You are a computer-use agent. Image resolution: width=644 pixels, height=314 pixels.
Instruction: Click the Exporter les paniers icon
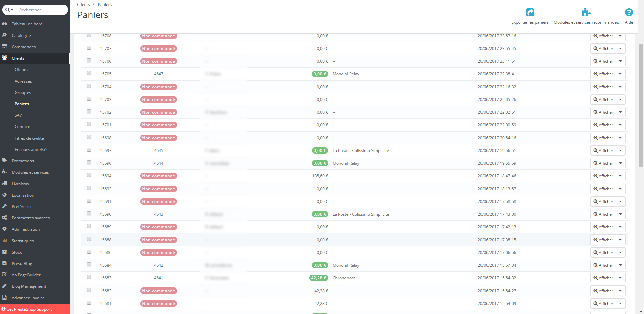pos(530,12)
